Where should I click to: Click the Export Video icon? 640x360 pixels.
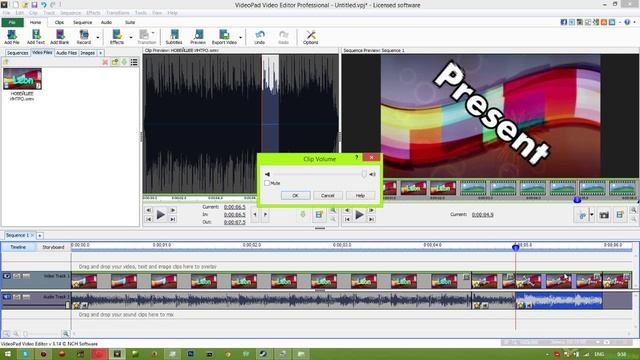[224, 37]
